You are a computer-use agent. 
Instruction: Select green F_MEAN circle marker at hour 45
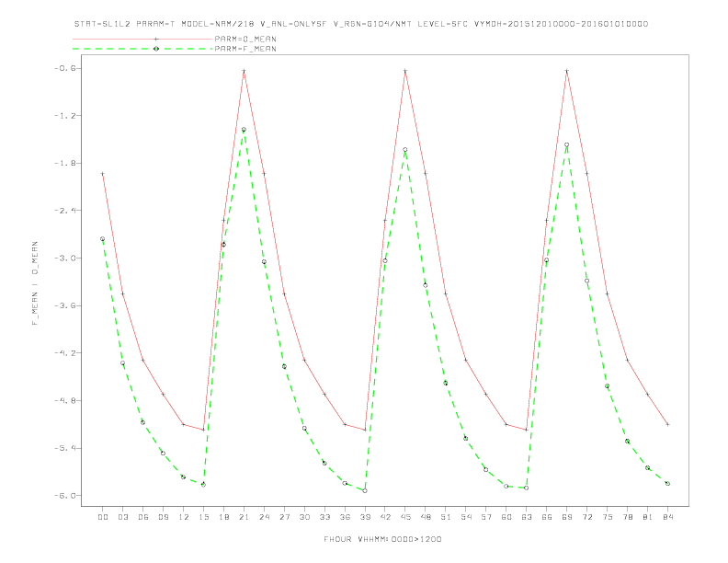click(x=405, y=150)
